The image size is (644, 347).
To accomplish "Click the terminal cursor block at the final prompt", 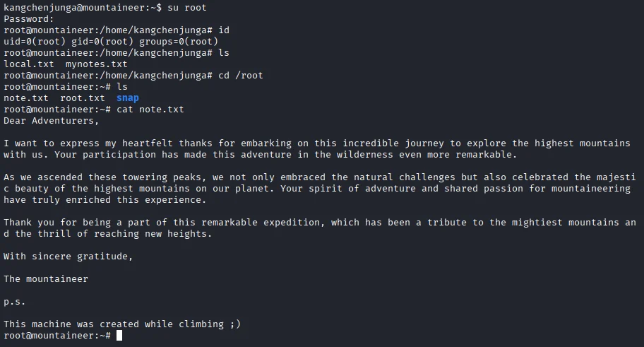I will 119,336.
